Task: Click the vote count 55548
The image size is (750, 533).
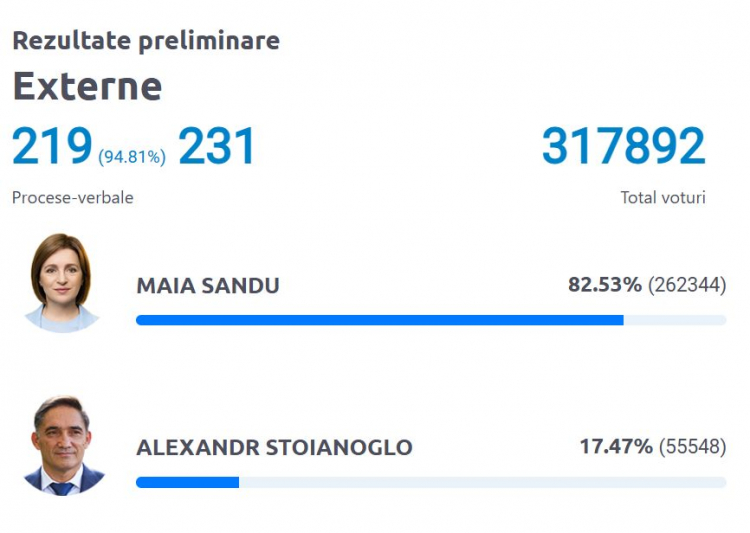Action: point(693,446)
